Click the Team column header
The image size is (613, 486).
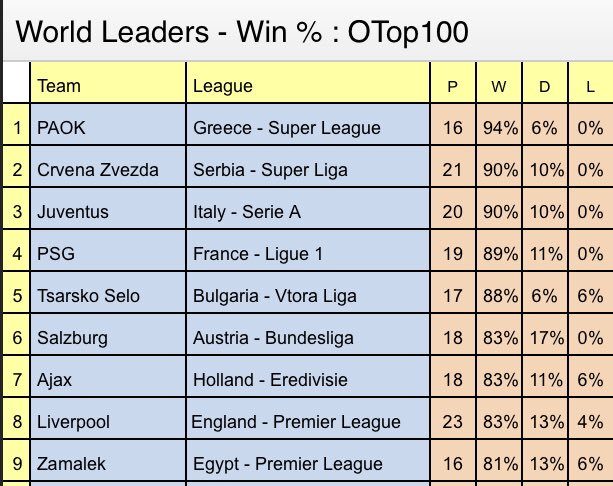click(59, 86)
